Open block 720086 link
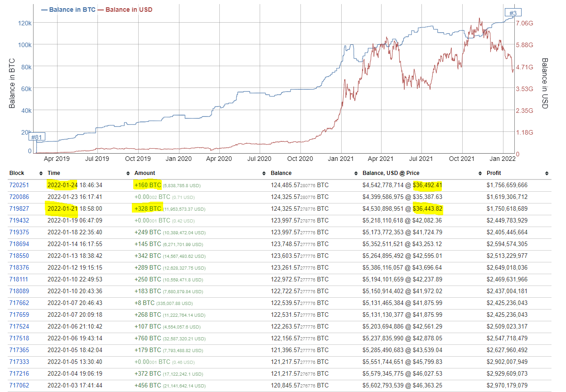 point(18,197)
